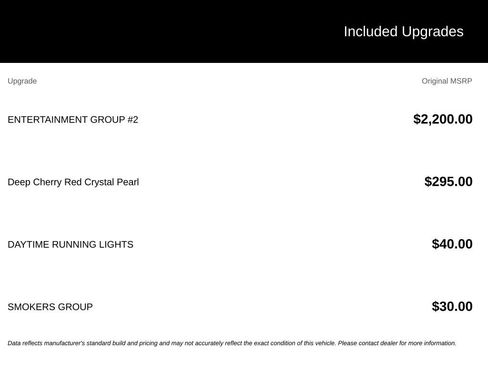Image resolution: width=488 pixels, height=366 pixels.
Task: Click the Included Upgrades header title
Action: click(403, 32)
